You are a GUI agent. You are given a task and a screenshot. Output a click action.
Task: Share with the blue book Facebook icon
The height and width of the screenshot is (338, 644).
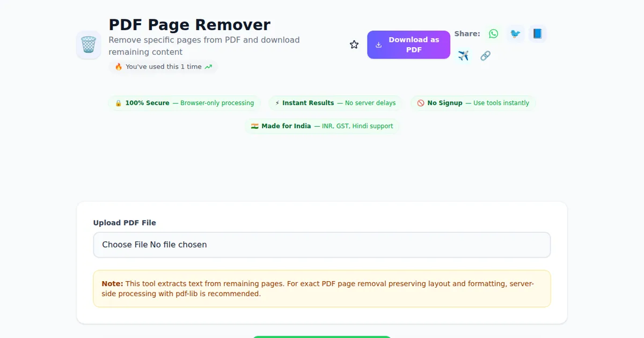[537, 34]
